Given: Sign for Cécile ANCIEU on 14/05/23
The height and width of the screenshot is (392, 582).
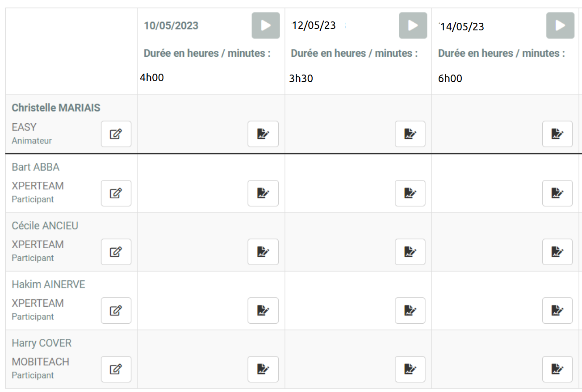Looking at the screenshot, I should 557,252.
